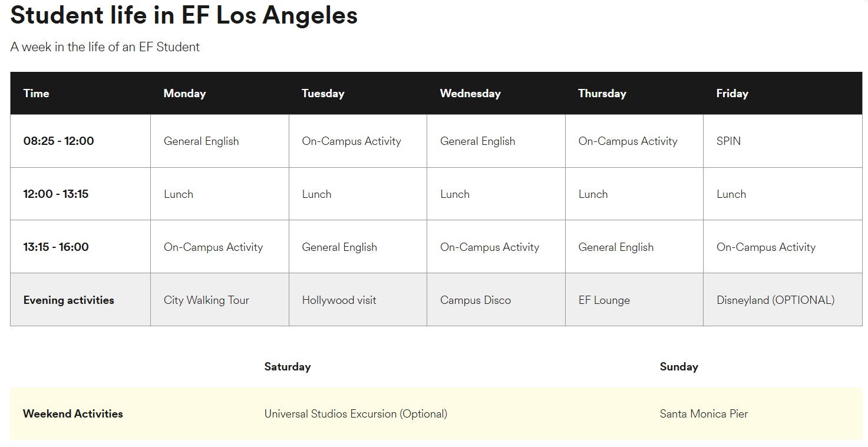Viewport: 868px width, 447px height.
Task: Select Monday morning General English cell
Action: pos(201,141)
